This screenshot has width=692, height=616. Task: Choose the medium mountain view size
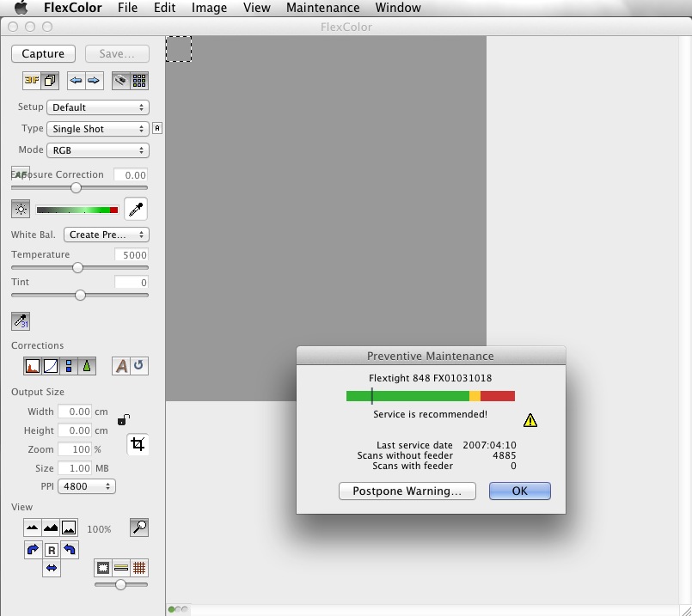coord(51,528)
